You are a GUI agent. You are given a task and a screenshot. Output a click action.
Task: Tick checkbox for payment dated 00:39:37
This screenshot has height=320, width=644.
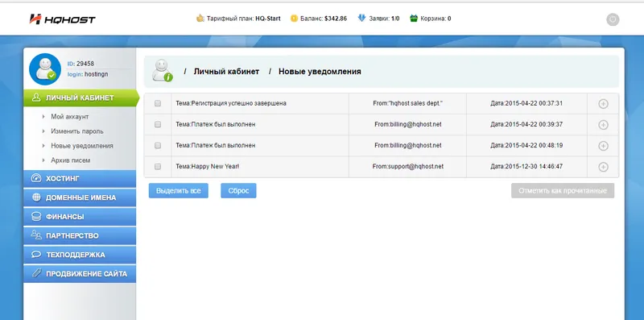pyautogui.click(x=158, y=124)
